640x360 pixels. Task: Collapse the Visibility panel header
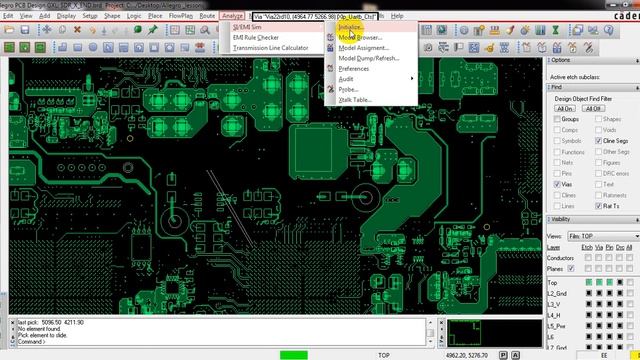593,219
